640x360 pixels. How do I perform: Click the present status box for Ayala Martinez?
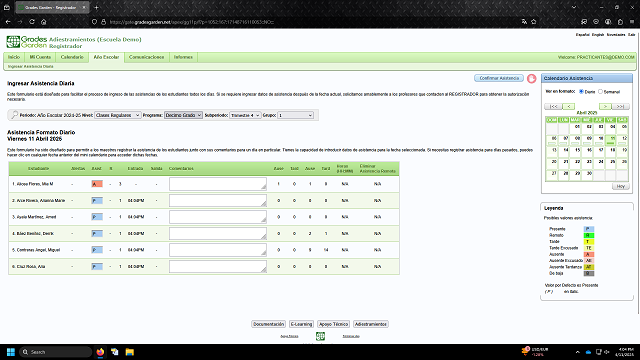97,217
